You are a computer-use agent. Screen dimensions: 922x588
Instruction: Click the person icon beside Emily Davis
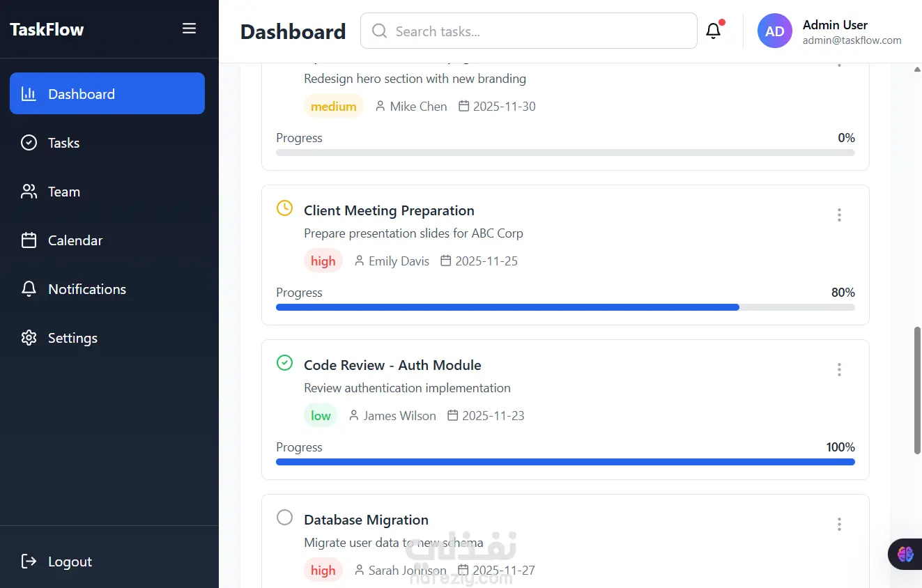[x=360, y=261]
